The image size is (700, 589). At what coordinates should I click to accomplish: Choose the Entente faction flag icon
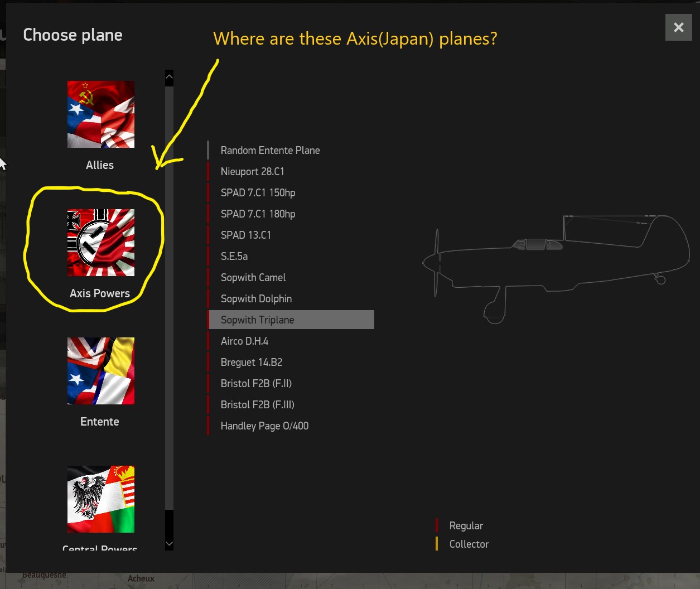click(101, 371)
